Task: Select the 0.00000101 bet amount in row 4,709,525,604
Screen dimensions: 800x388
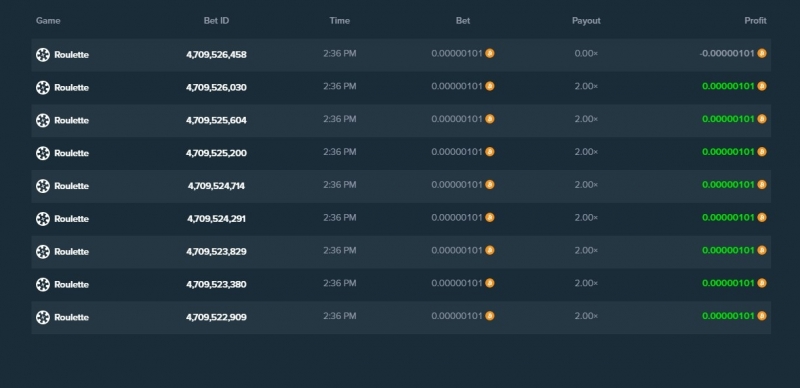Action: click(457, 119)
